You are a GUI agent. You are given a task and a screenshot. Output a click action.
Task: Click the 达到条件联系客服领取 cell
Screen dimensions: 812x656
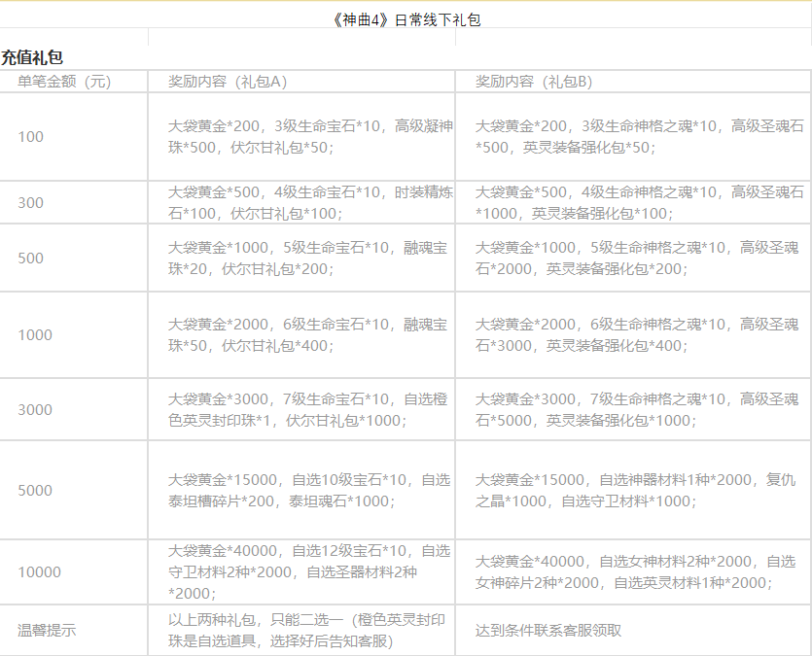coord(548,631)
